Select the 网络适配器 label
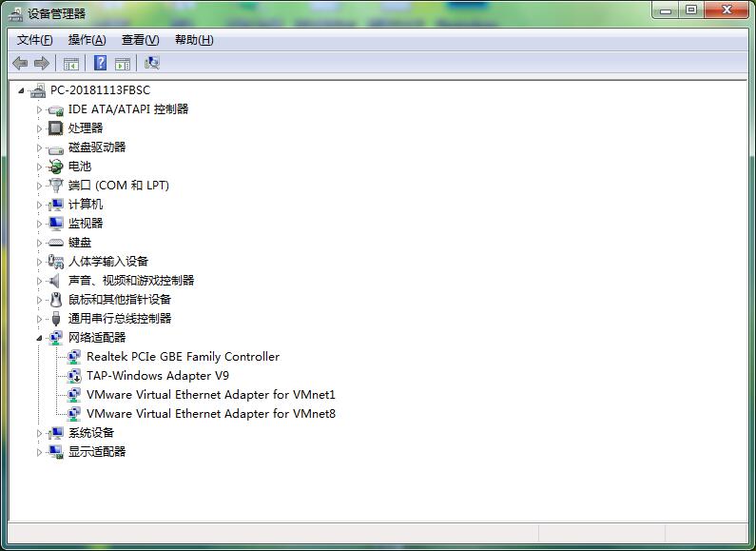 pyautogui.click(x=97, y=338)
